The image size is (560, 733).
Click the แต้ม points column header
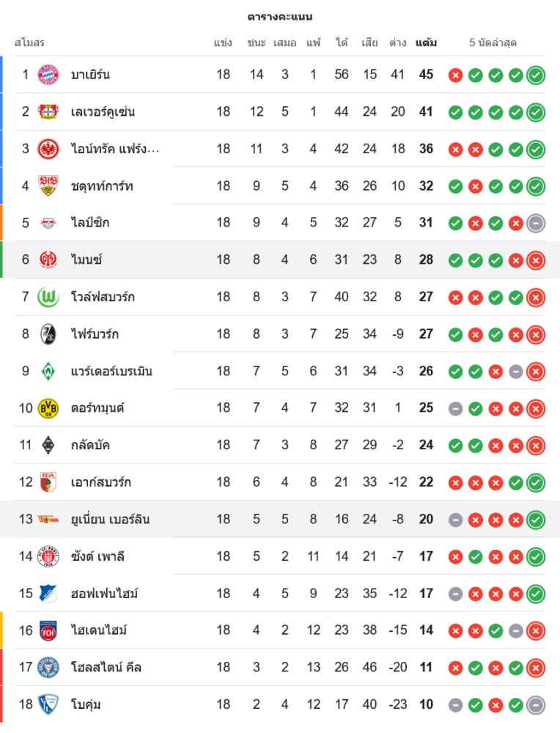coord(426,43)
